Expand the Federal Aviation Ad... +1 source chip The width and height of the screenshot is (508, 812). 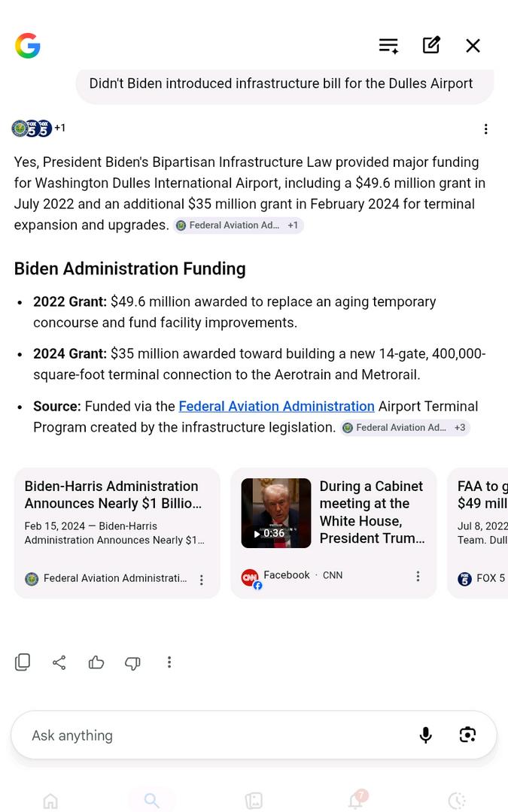pos(238,226)
